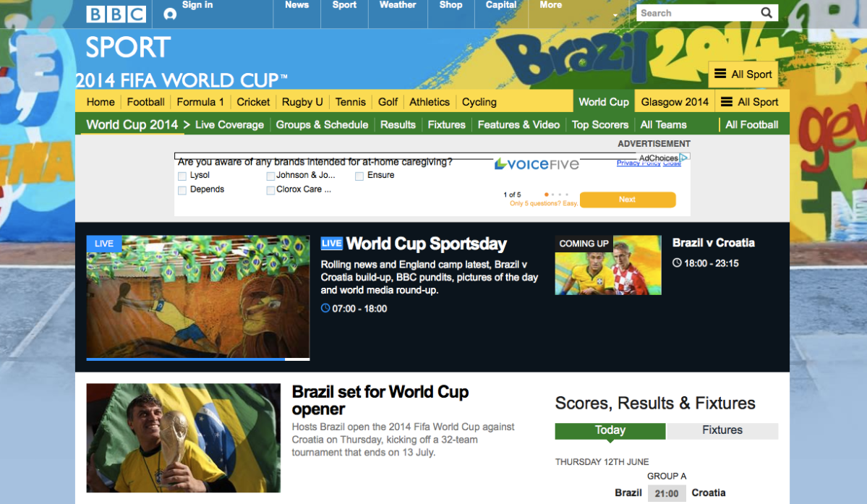
Task: Tick the Lysol checkbox
Action: [182, 176]
